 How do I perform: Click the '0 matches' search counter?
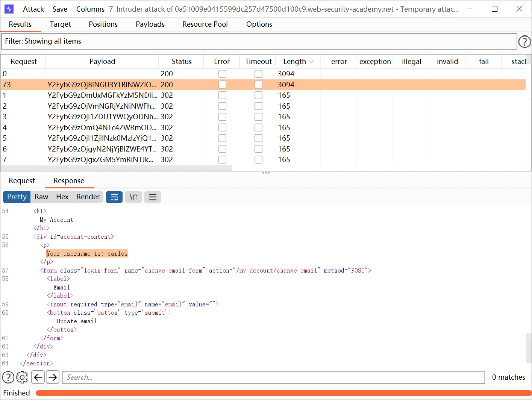click(x=508, y=377)
